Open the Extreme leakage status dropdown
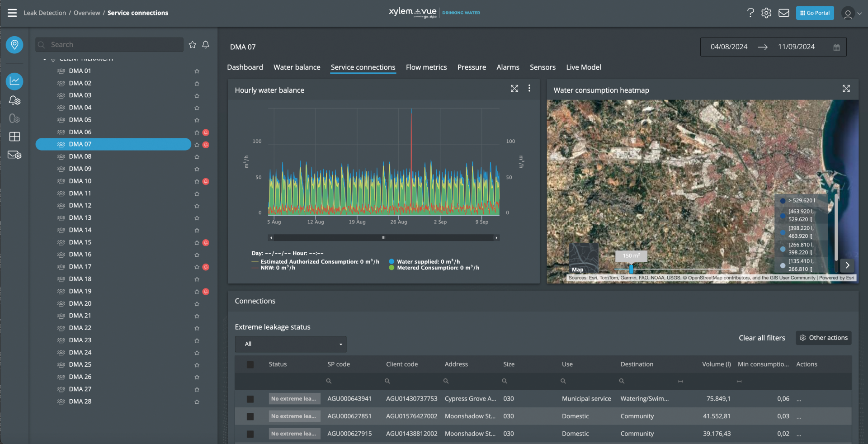 [x=291, y=345]
